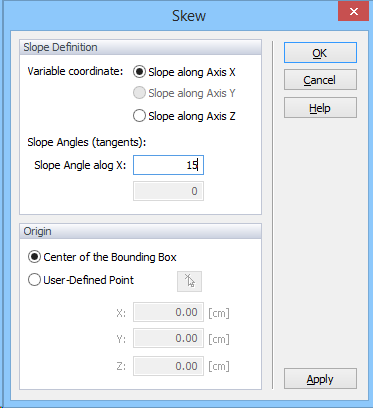This screenshot has height=408, width=373.
Task: Click the pick point cursor icon
Action: click(x=189, y=282)
